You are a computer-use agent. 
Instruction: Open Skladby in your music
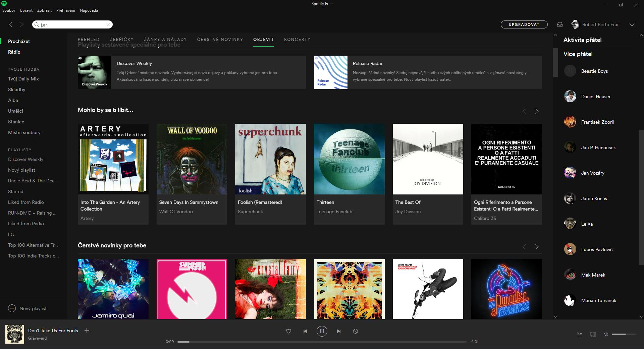[x=17, y=90]
